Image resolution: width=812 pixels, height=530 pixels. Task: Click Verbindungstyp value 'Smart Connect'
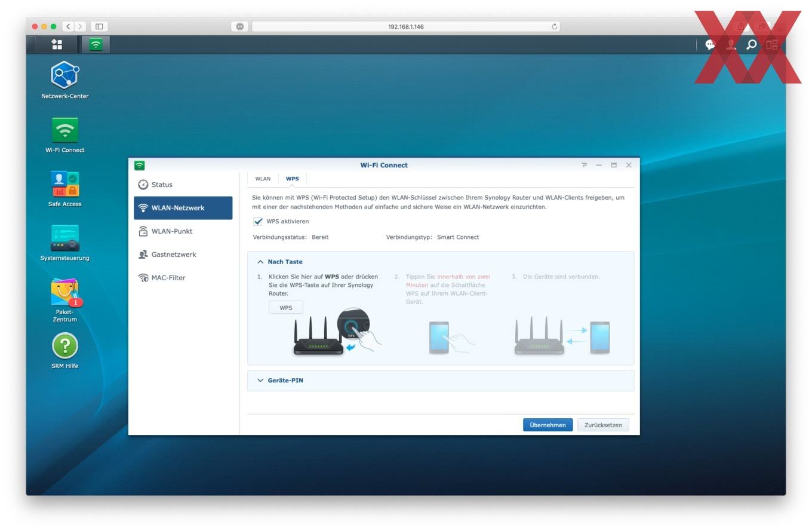point(458,237)
